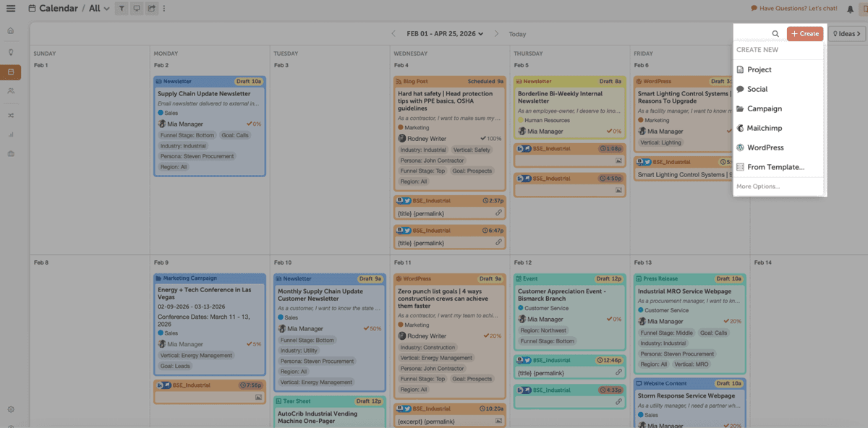Click the Create button
Image resolution: width=868 pixels, height=428 pixels.
[805, 34]
